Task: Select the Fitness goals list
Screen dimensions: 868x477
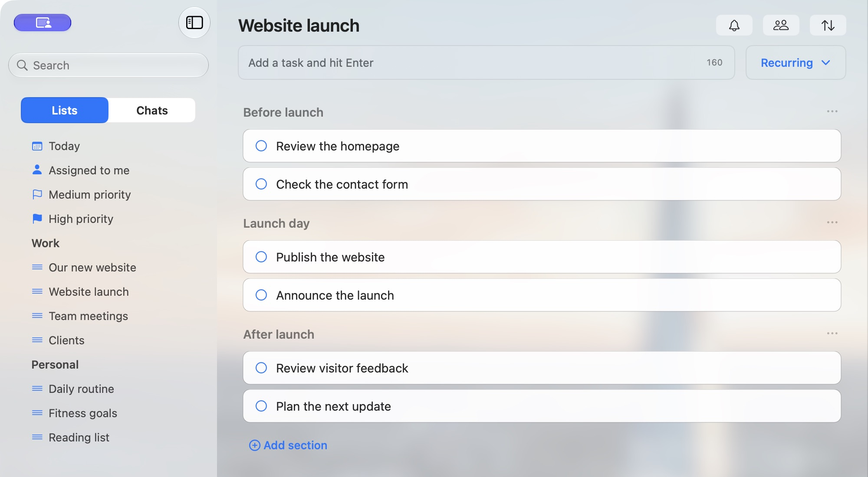Action: click(83, 413)
